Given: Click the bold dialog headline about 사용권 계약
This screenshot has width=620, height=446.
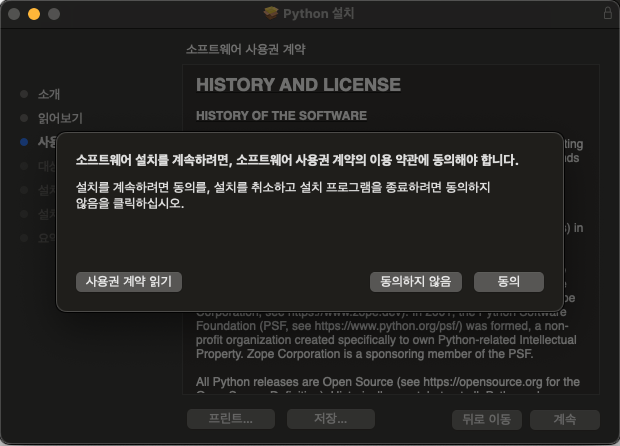Looking at the screenshot, I should pyautogui.click(x=297, y=160).
